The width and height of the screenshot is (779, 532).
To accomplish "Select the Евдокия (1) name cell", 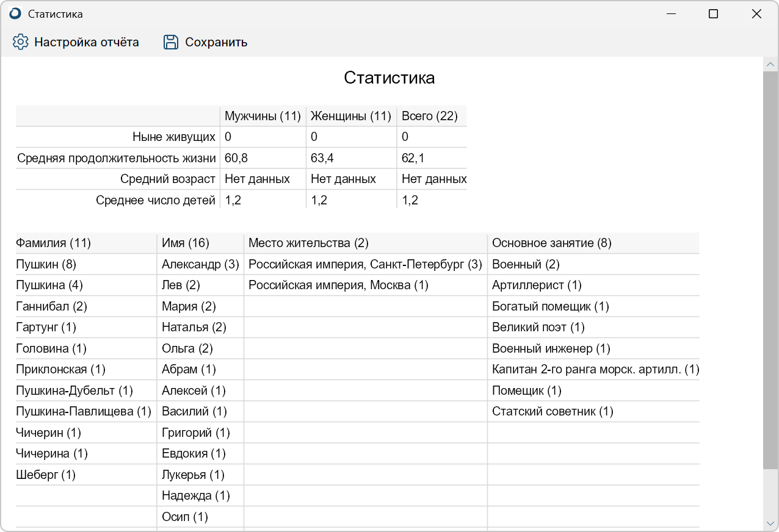I will pyautogui.click(x=200, y=453).
